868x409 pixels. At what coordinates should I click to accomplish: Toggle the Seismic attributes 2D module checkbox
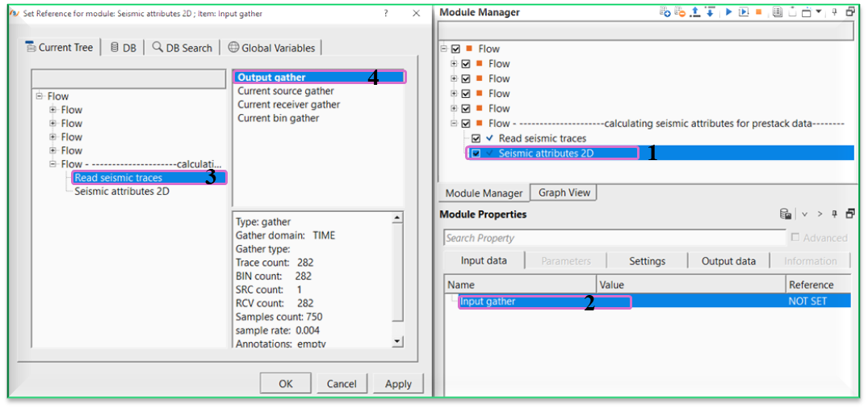tap(476, 154)
